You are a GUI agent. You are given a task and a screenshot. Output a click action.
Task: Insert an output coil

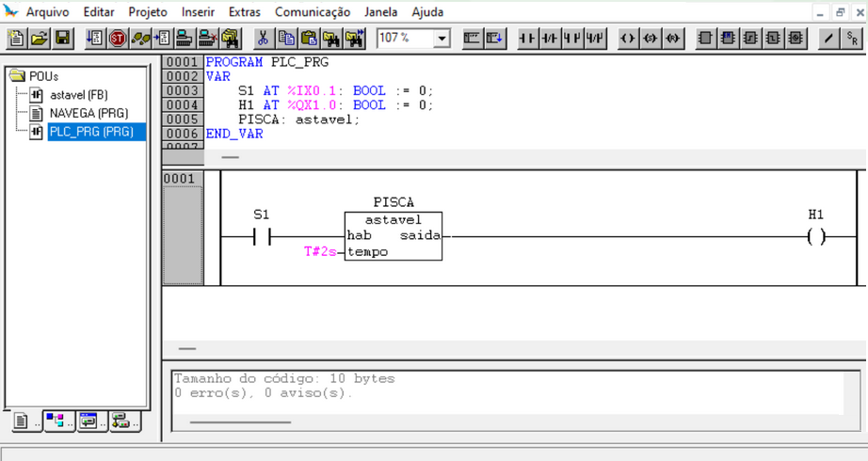coord(628,39)
